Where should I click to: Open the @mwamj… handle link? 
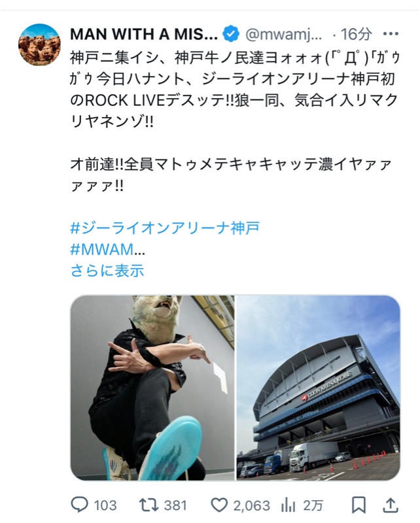284,34
